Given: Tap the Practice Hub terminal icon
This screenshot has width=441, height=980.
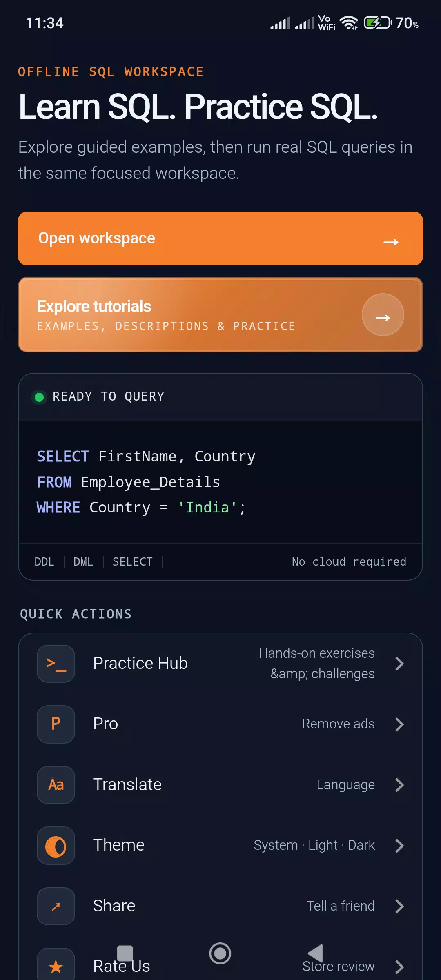Looking at the screenshot, I should [x=56, y=664].
